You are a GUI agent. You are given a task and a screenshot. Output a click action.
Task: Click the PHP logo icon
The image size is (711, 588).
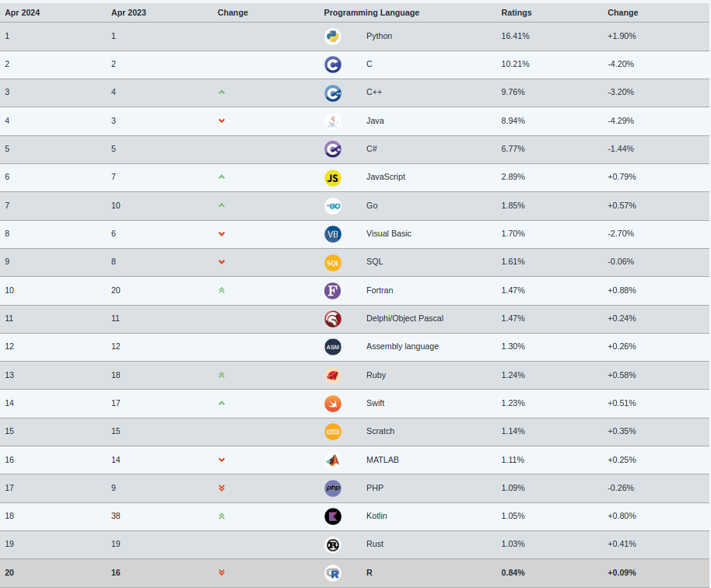click(x=333, y=488)
